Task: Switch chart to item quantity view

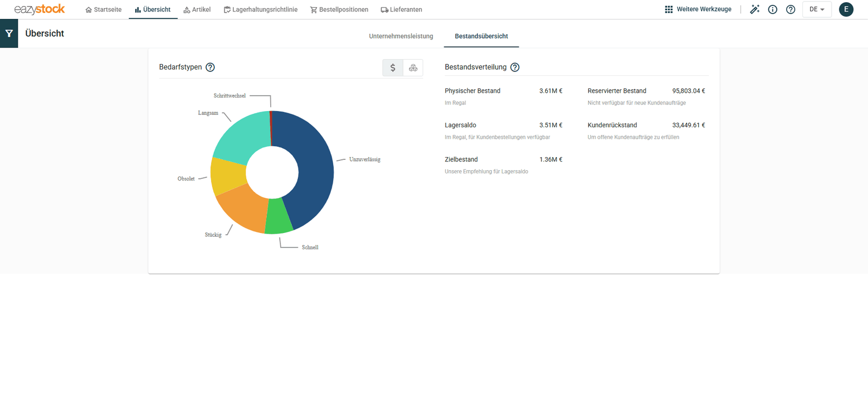Action: [413, 68]
